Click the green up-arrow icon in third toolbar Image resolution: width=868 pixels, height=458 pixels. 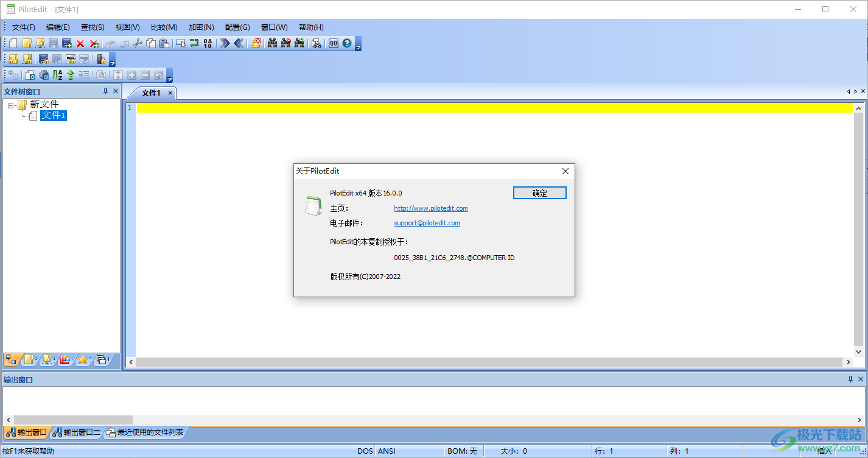[x=71, y=75]
